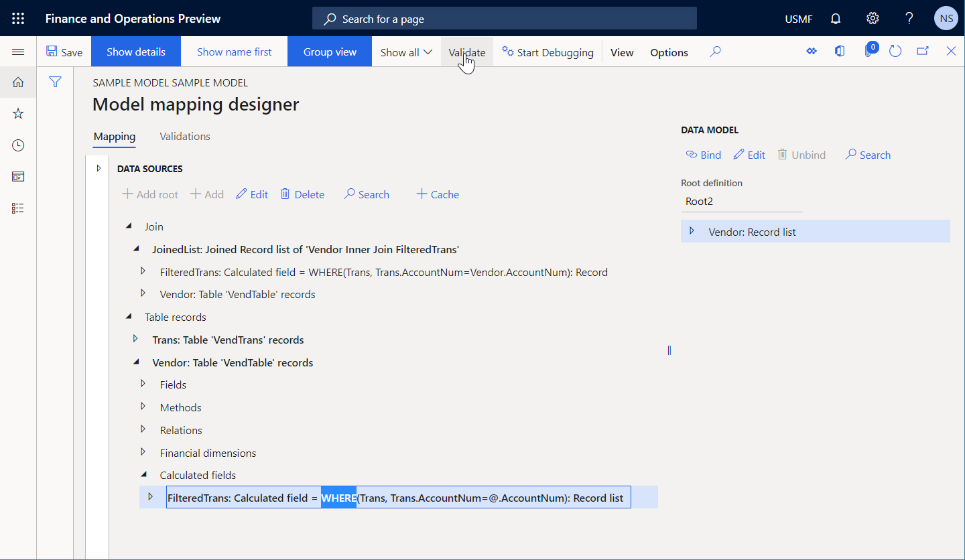
Task: Collapse the Vendor: Table 'VendTable' records node
Action: pyautogui.click(x=137, y=362)
